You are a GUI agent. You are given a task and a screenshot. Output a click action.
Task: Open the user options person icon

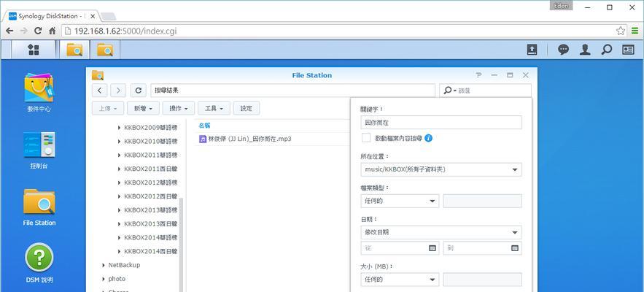[x=585, y=50]
